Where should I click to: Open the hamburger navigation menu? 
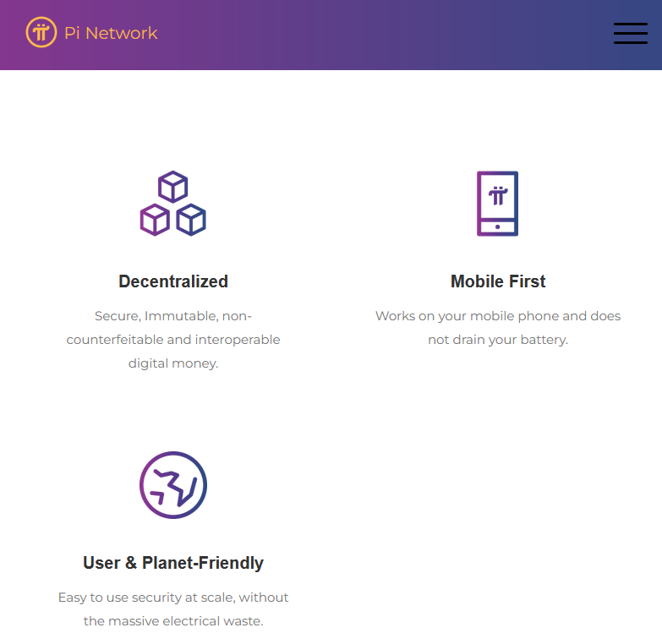coord(631,33)
